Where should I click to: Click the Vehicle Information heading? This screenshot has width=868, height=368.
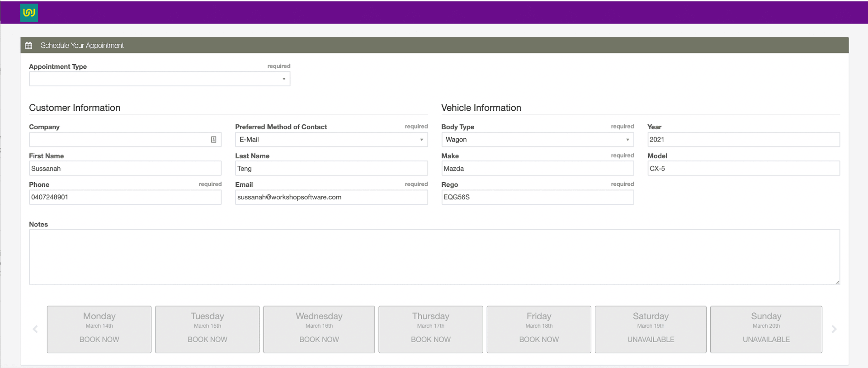pos(481,108)
